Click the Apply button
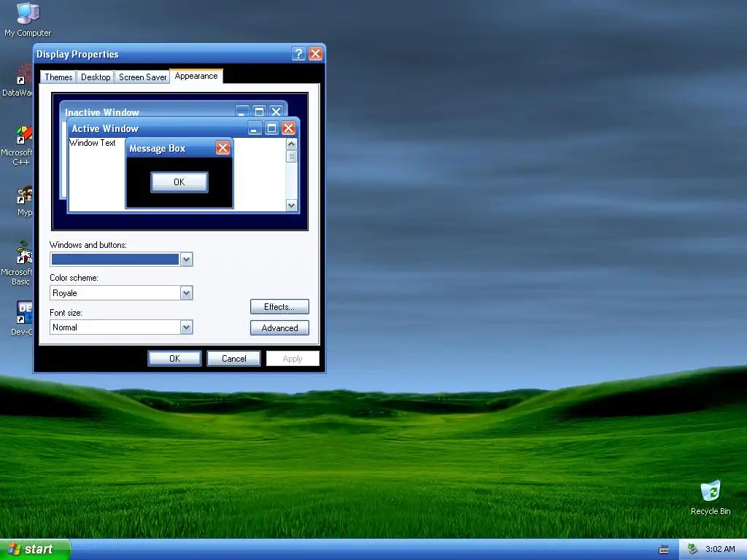This screenshot has height=560, width=747. click(293, 359)
